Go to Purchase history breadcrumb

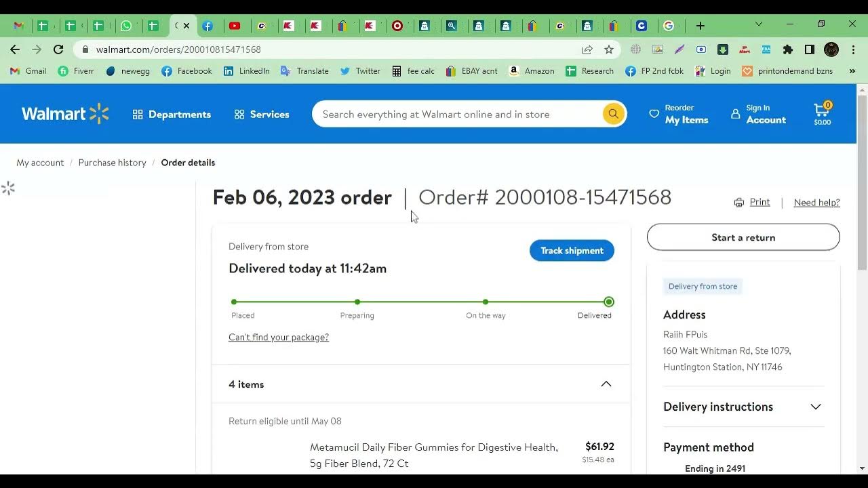coord(112,163)
